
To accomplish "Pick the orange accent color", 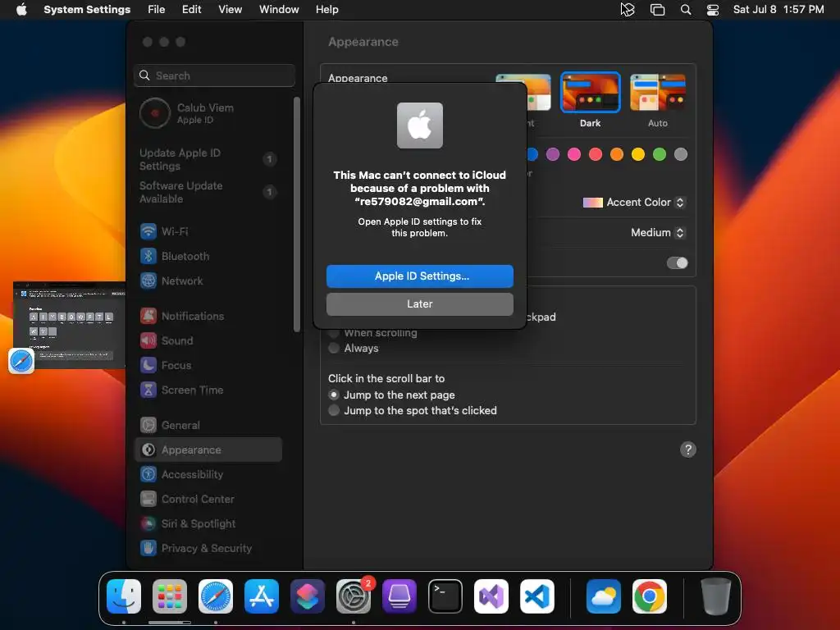I will (617, 154).
